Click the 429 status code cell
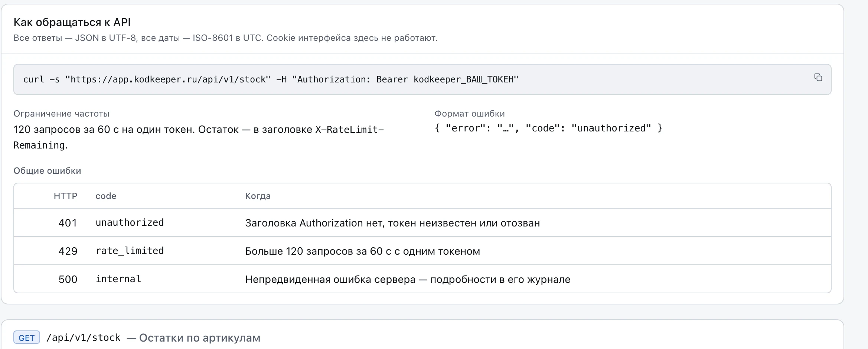The height and width of the screenshot is (349, 868). tap(68, 251)
